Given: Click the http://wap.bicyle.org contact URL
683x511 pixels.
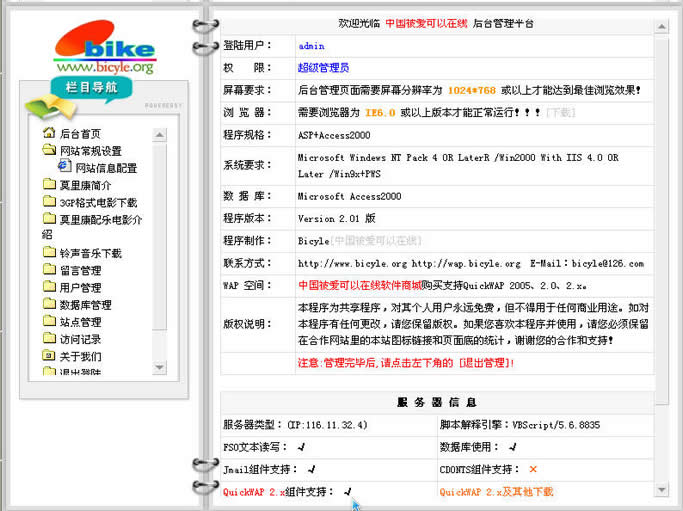Looking at the screenshot, I should coord(466,264).
